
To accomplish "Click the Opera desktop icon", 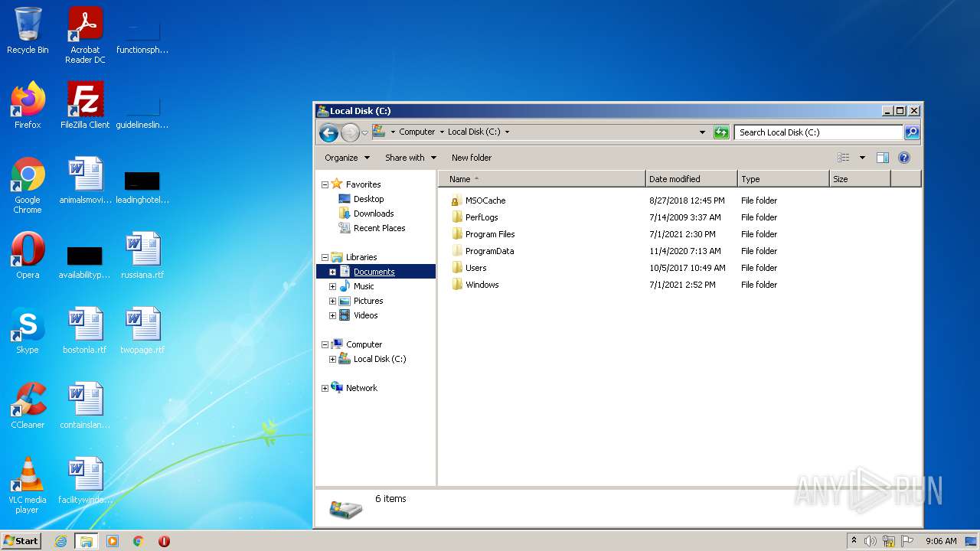I will click(28, 256).
